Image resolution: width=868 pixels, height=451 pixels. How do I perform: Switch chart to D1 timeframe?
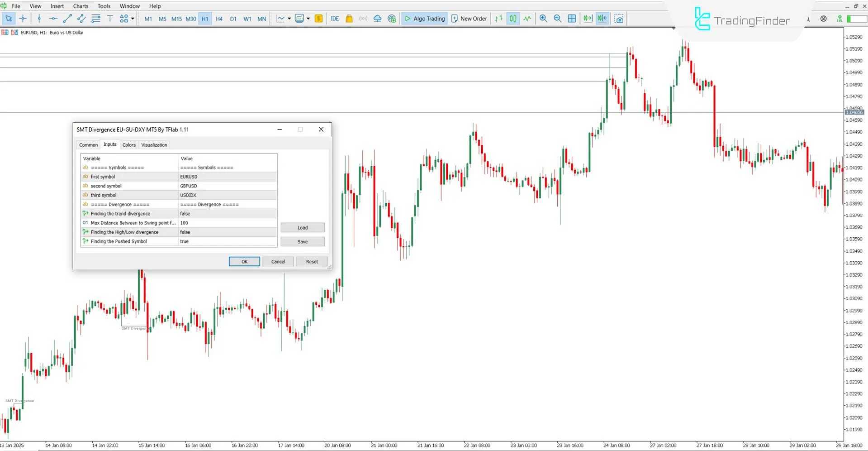[x=233, y=19]
